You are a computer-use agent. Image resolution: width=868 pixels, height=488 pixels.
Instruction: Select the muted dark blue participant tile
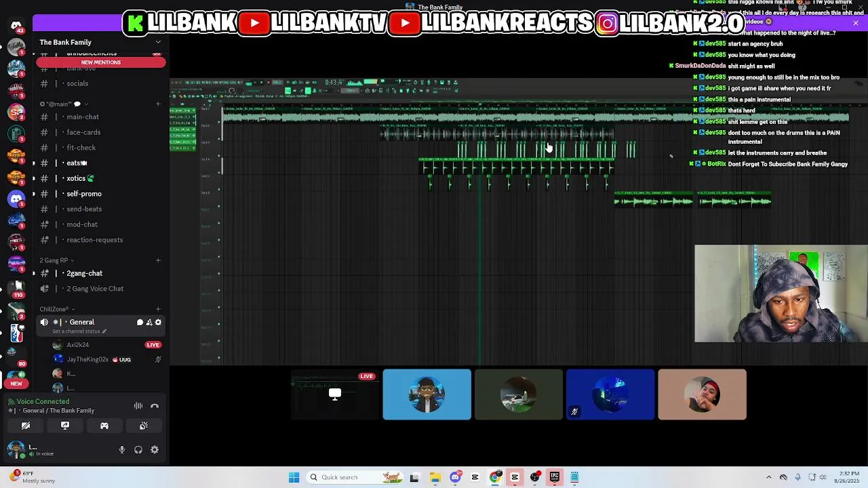pos(610,394)
